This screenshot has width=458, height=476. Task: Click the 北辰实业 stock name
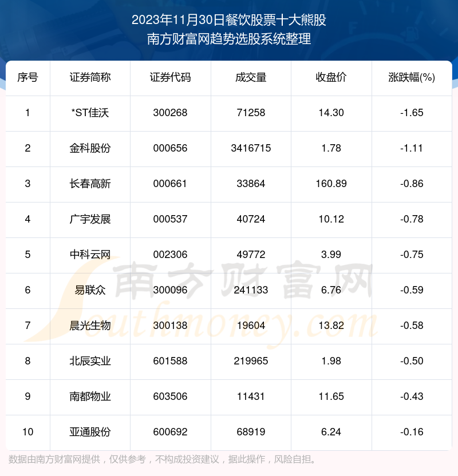pyautogui.click(x=90, y=361)
